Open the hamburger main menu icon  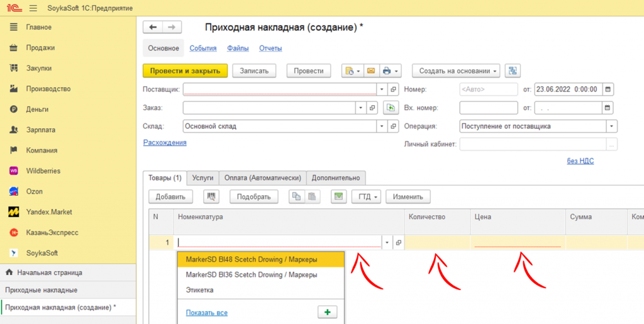(33, 8)
